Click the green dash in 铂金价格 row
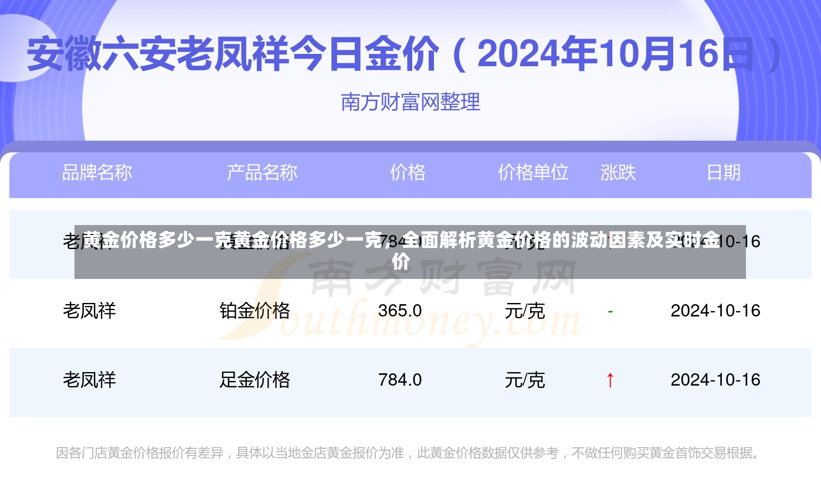This screenshot has width=821, height=504. pyautogui.click(x=610, y=311)
